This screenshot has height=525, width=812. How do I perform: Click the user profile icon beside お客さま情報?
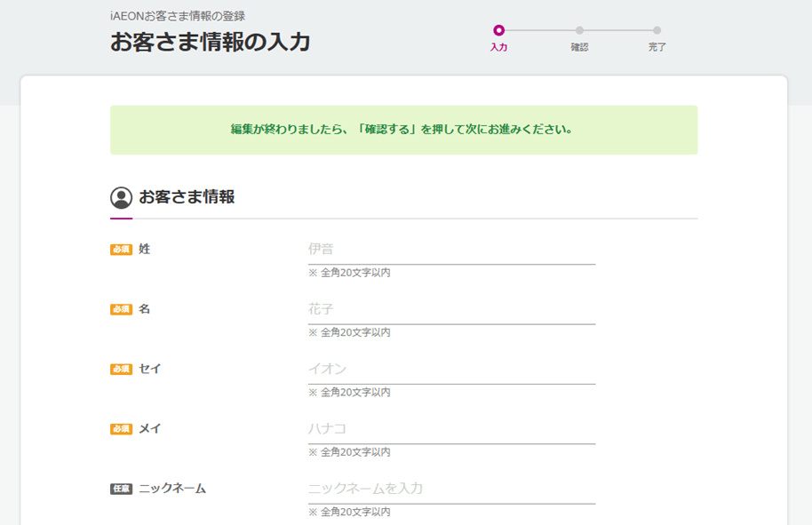(x=121, y=198)
